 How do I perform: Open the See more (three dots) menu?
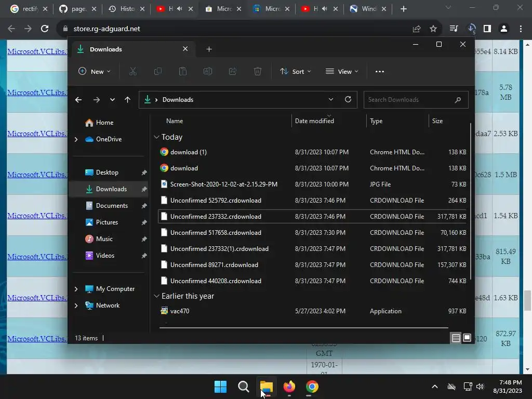380,71
